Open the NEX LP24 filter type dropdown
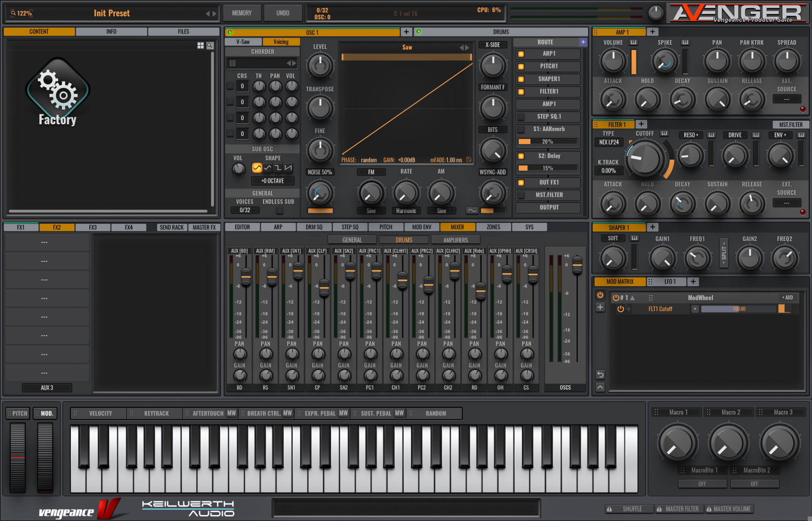 pyautogui.click(x=609, y=142)
